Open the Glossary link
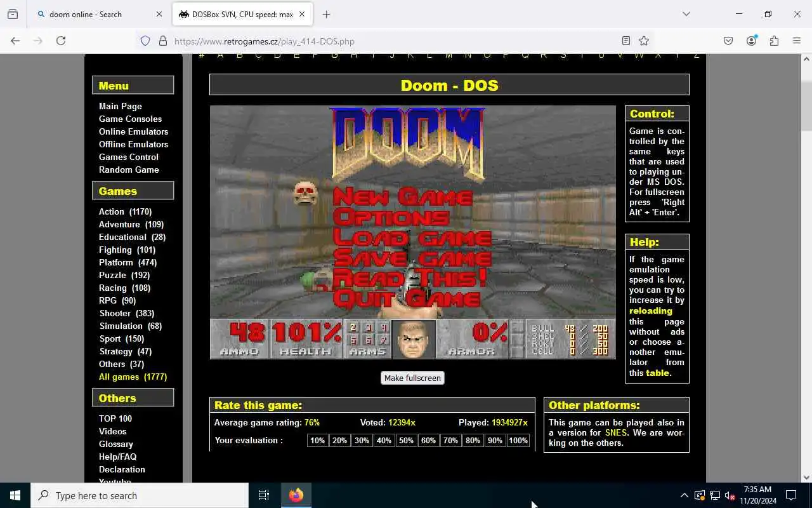Image resolution: width=812 pixels, height=508 pixels. pyautogui.click(x=115, y=444)
